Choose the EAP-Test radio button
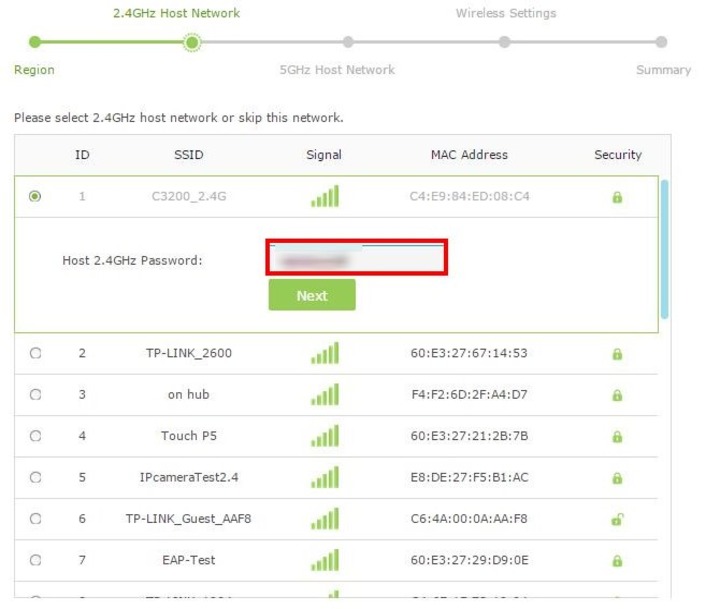The width and height of the screenshot is (720, 609). click(x=35, y=560)
